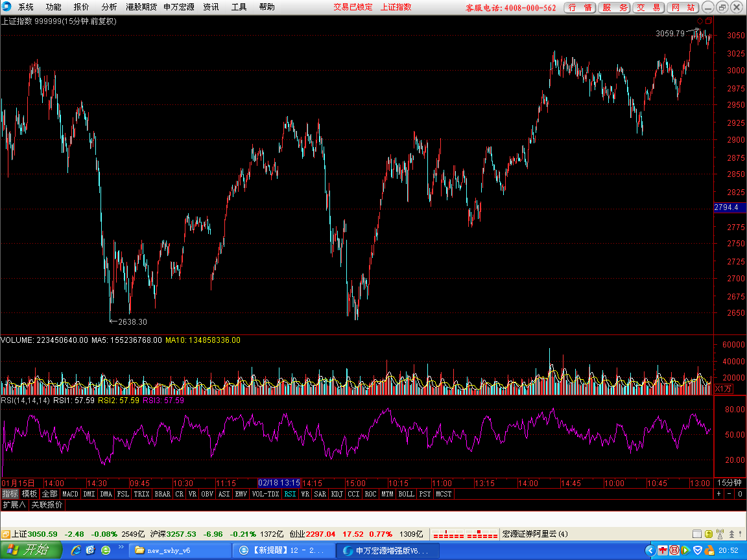The width and height of the screenshot is (747, 560).
Task: Open the 帮助 menu
Action: click(x=267, y=7)
